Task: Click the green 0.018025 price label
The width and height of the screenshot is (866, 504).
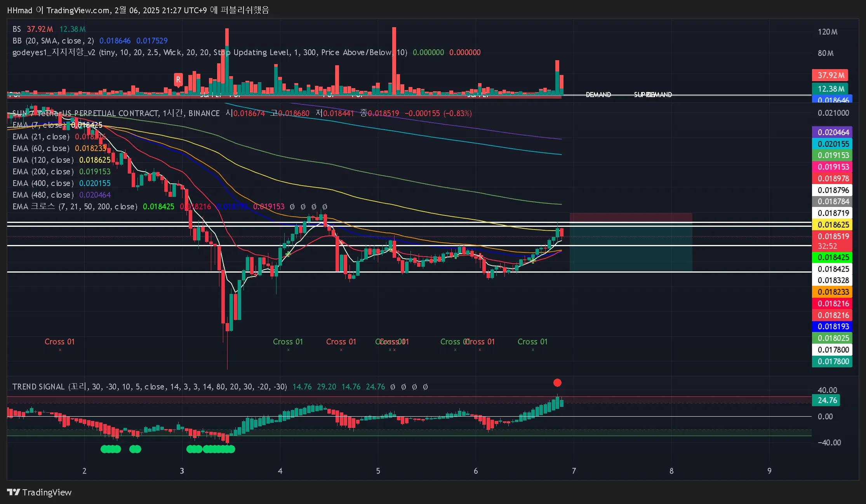Action: pos(832,338)
